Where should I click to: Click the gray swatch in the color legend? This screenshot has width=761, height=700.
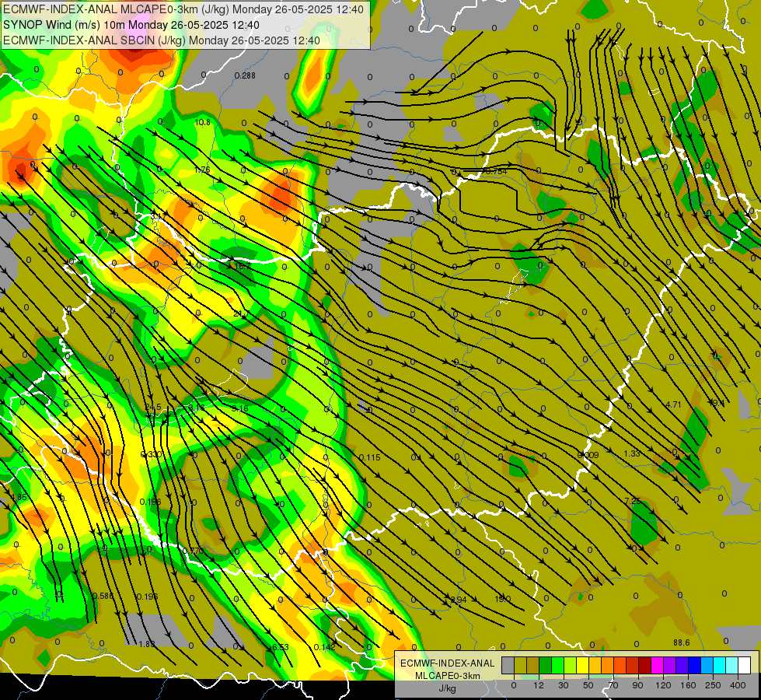pyautogui.click(x=508, y=665)
